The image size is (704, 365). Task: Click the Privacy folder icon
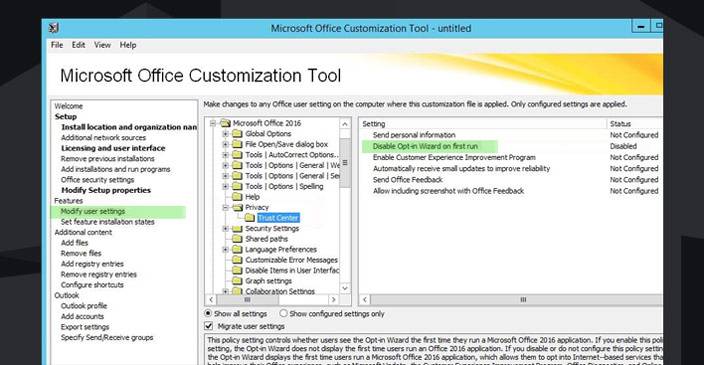pyautogui.click(x=238, y=207)
